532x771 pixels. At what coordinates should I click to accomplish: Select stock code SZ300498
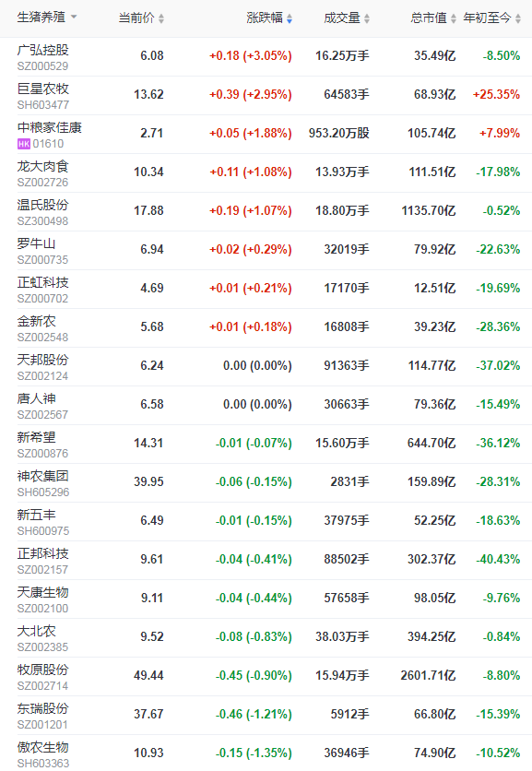click(x=42, y=221)
